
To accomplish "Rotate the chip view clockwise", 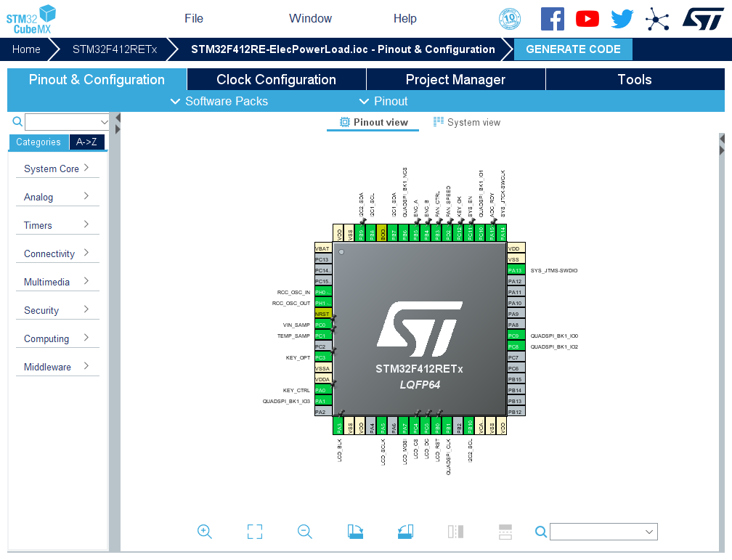I will (x=355, y=532).
